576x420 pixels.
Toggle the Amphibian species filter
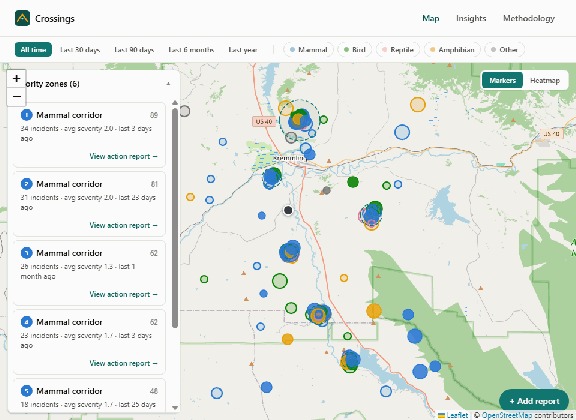452,50
